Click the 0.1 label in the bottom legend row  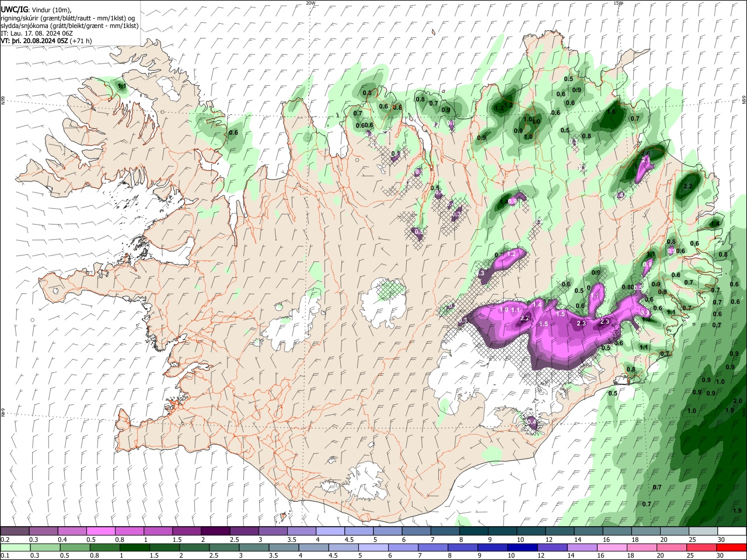click(x=5, y=555)
